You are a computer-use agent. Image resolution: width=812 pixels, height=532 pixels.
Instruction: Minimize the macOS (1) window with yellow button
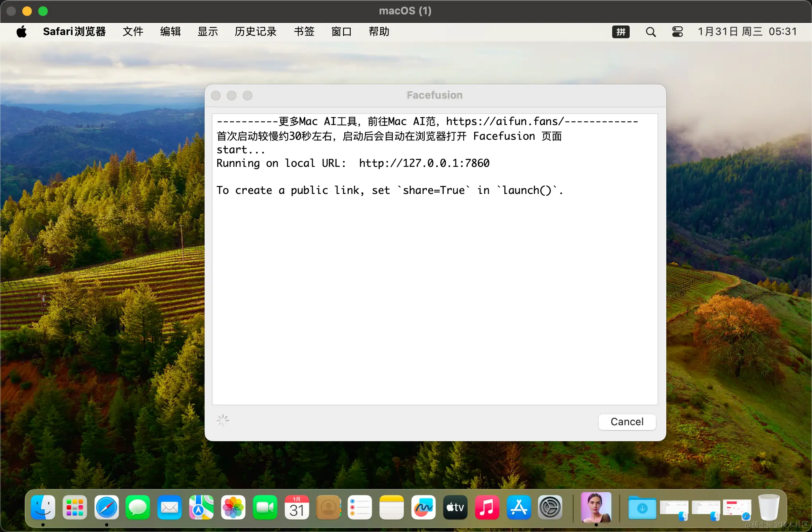pos(27,11)
